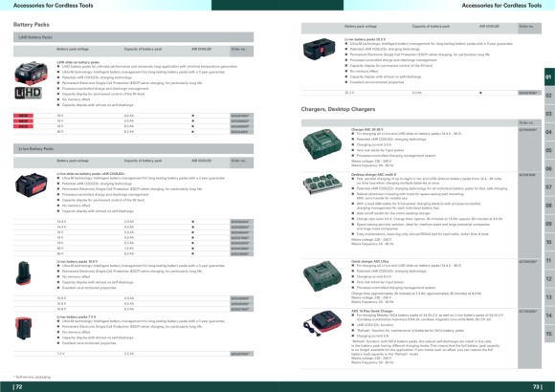Open chapter tab 11
The width and height of the screenshot is (555, 392).
point(549,260)
